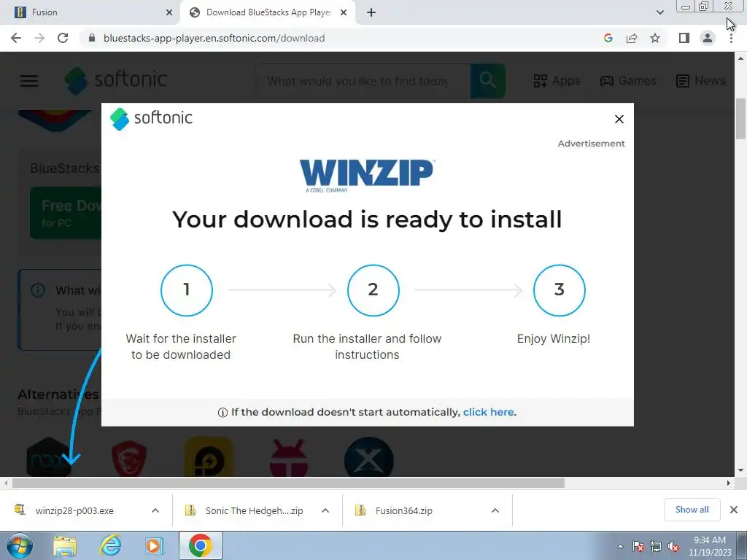
Task: Click the scroll right arrow
Action: (x=729, y=483)
